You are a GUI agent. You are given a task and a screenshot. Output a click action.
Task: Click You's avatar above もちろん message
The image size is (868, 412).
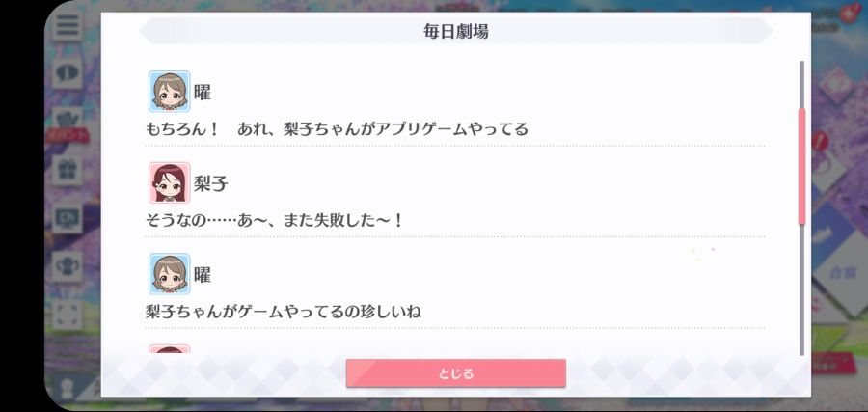click(170, 92)
